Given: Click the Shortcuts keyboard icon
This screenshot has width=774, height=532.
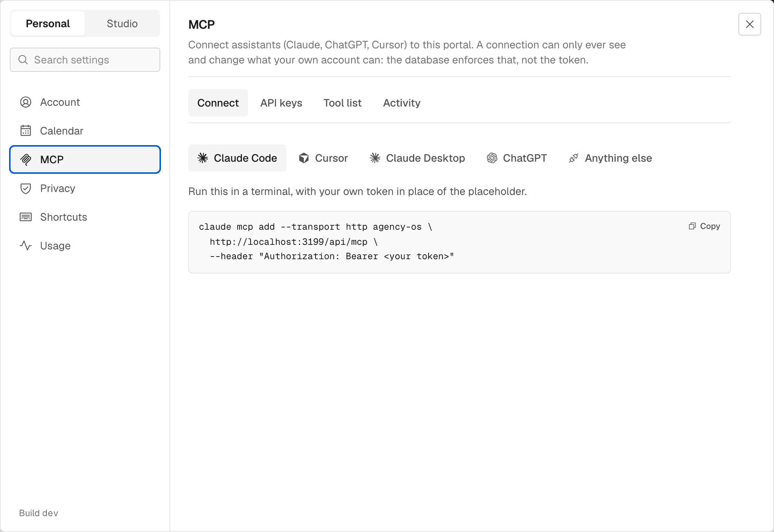Looking at the screenshot, I should tap(26, 217).
